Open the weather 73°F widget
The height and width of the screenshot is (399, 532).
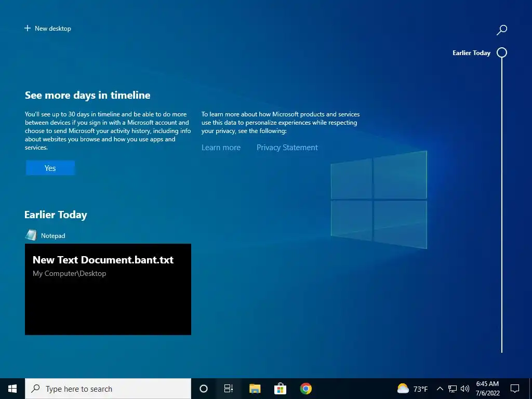coord(412,389)
